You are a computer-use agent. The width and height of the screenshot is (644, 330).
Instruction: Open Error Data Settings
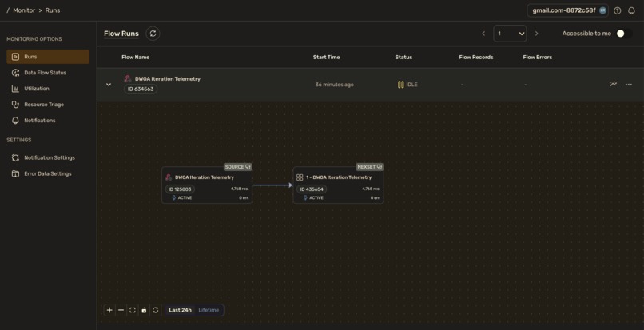48,174
